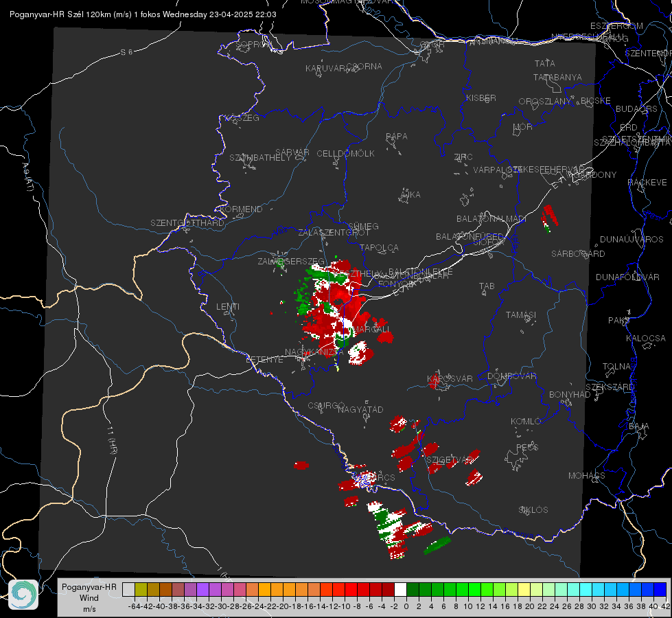The width and height of the screenshot is (672, 618).
Task: Click the MOHACS label
Action: (587, 476)
